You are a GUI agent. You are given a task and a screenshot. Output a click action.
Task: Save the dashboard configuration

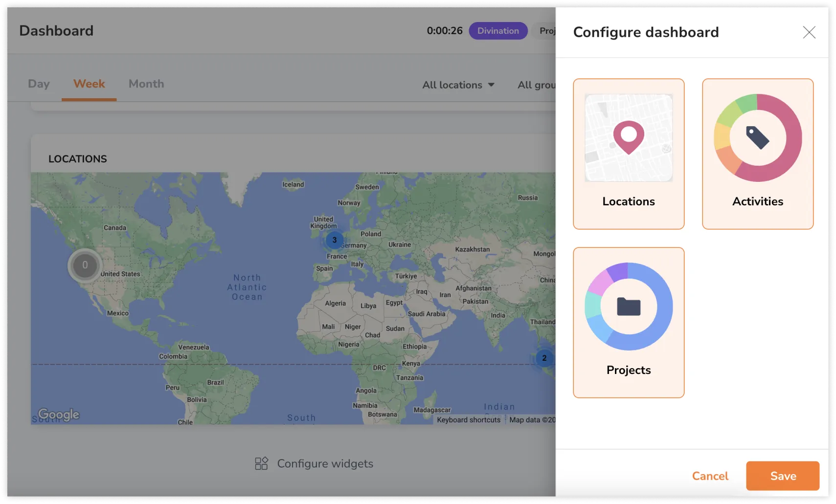point(782,476)
